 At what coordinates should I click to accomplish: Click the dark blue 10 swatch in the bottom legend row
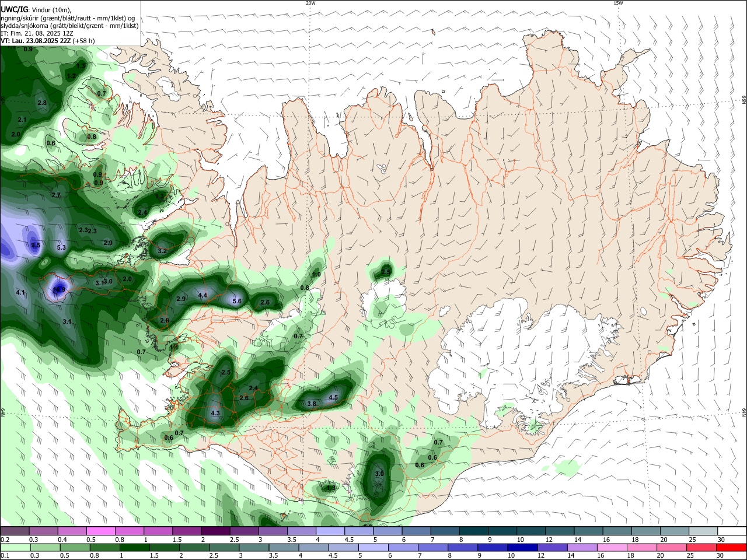(x=522, y=547)
